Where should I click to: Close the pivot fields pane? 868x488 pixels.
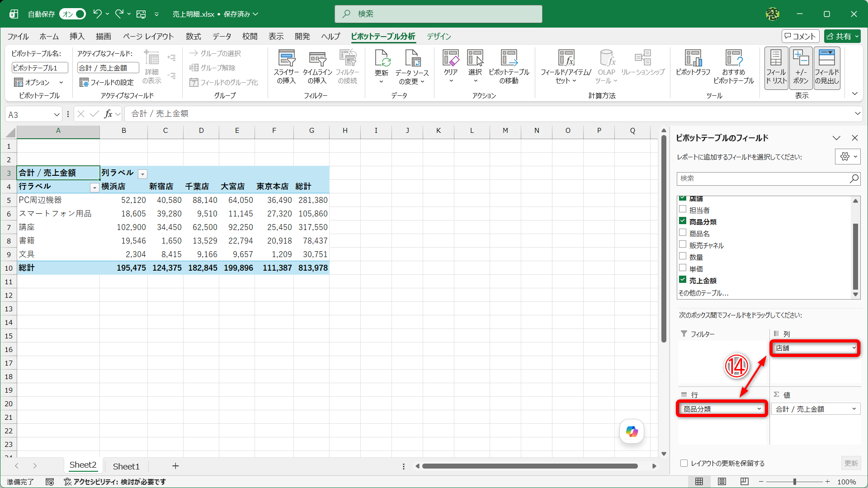854,138
